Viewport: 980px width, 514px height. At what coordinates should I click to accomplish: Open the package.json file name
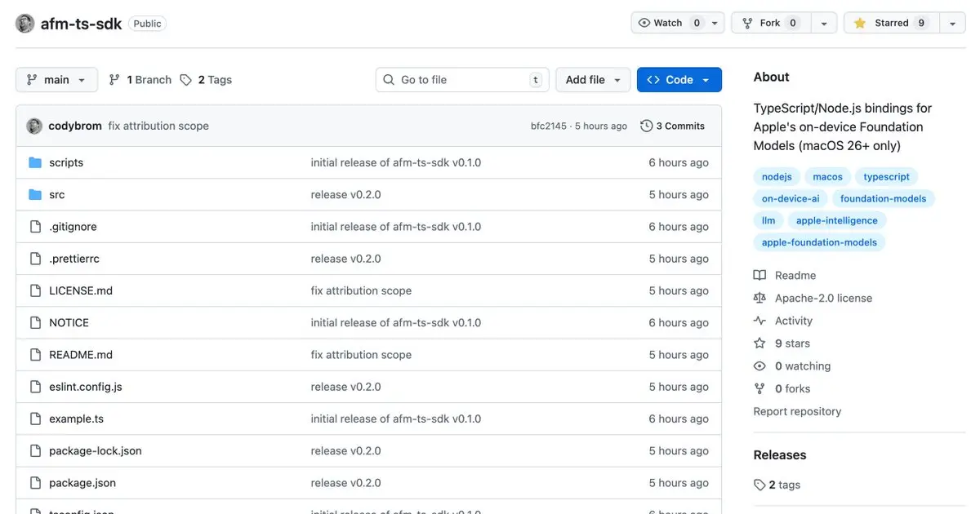pos(82,483)
